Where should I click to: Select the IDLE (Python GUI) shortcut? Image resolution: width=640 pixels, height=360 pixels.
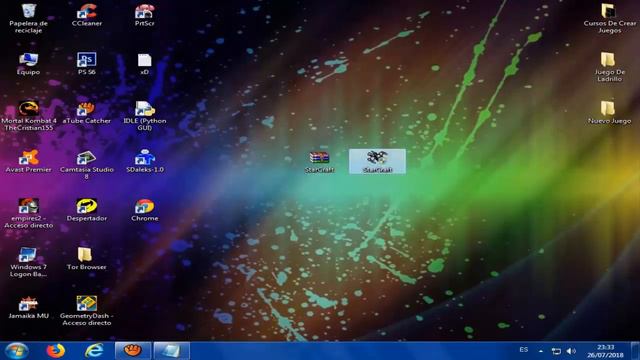pyautogui.click(x=144, y=116)
